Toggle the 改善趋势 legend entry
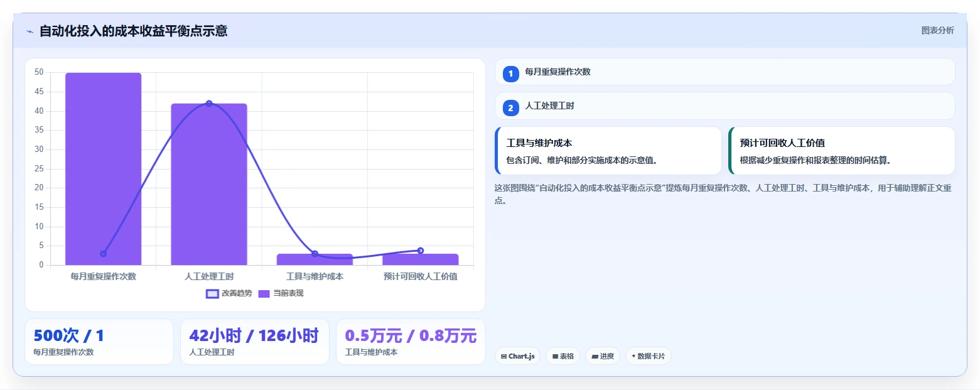980x390 pixels. [229, 293]
